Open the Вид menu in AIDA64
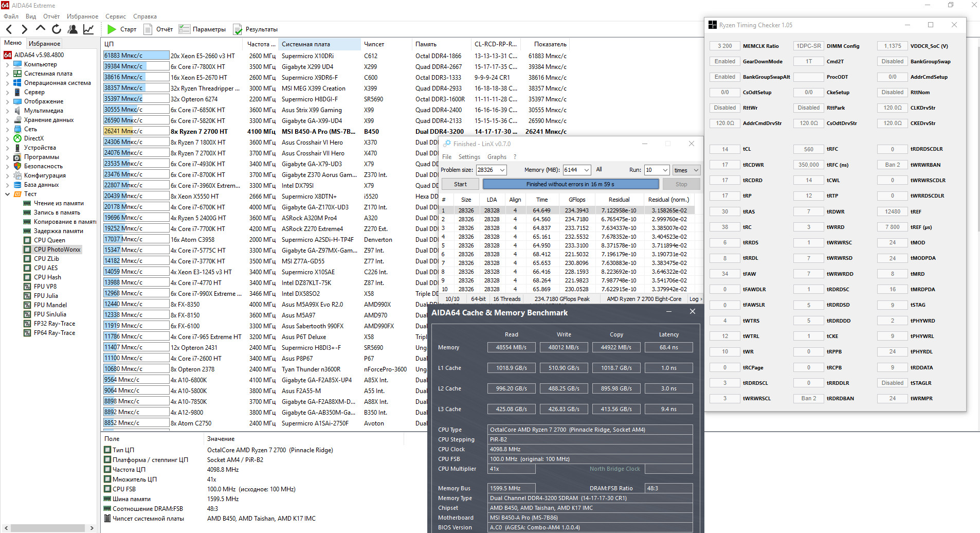Image resolution: width=980 pixels, height=533 pixels. (31, 16)
